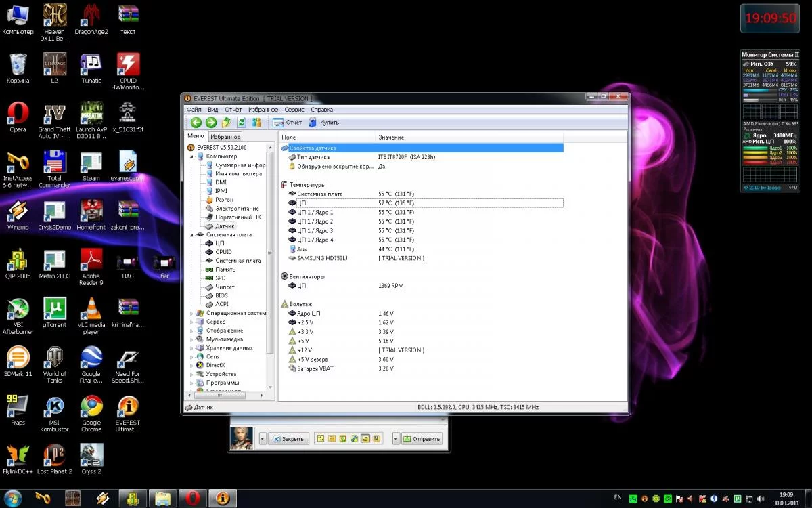Screen dimensions: 812x508
Task: Expand the Операционная система tree node
Action: (192, 314)
